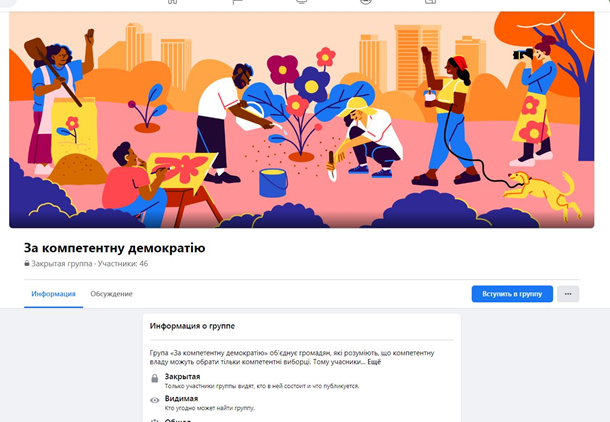Screen dimensions: 610x422
Task: Switch to the Обсуждение tab
Action: pyautogui.click(x=111, y=294)
